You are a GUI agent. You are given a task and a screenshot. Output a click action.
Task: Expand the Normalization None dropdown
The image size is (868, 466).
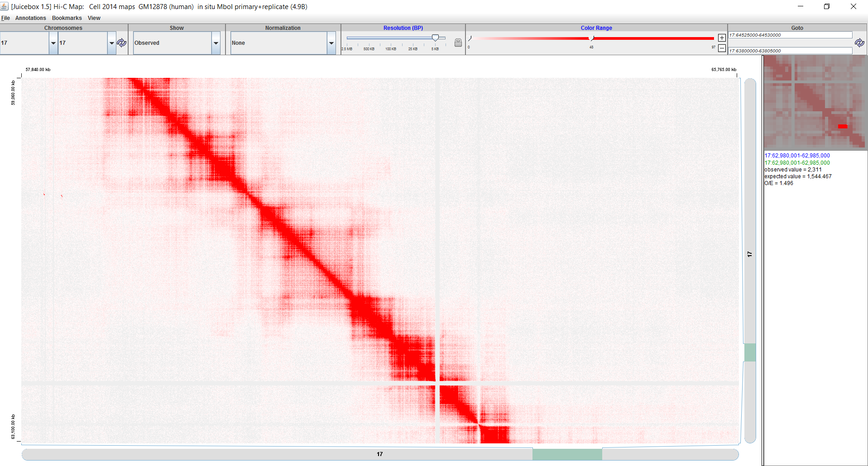click(331, 43)
